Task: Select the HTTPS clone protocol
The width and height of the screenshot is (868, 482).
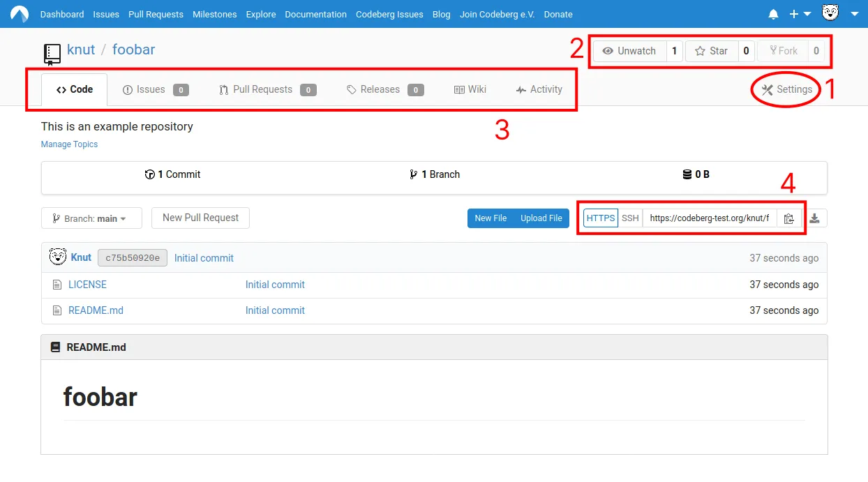Action: (600, 218)
